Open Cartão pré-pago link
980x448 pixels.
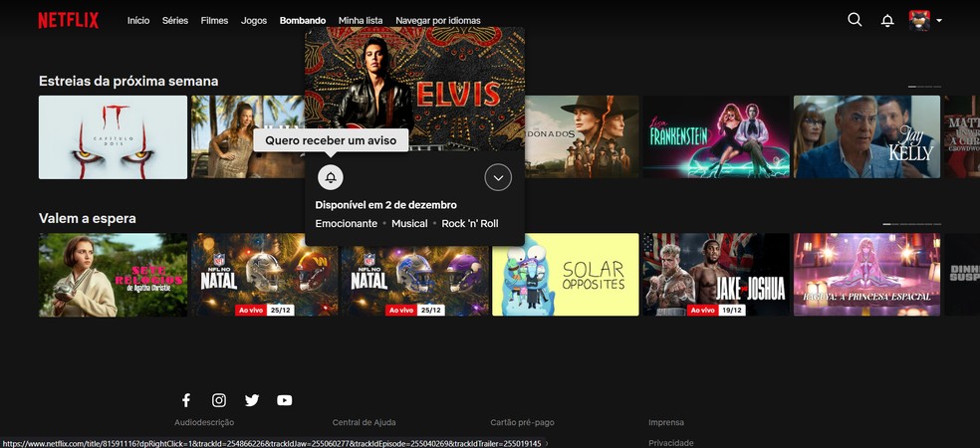522,422
